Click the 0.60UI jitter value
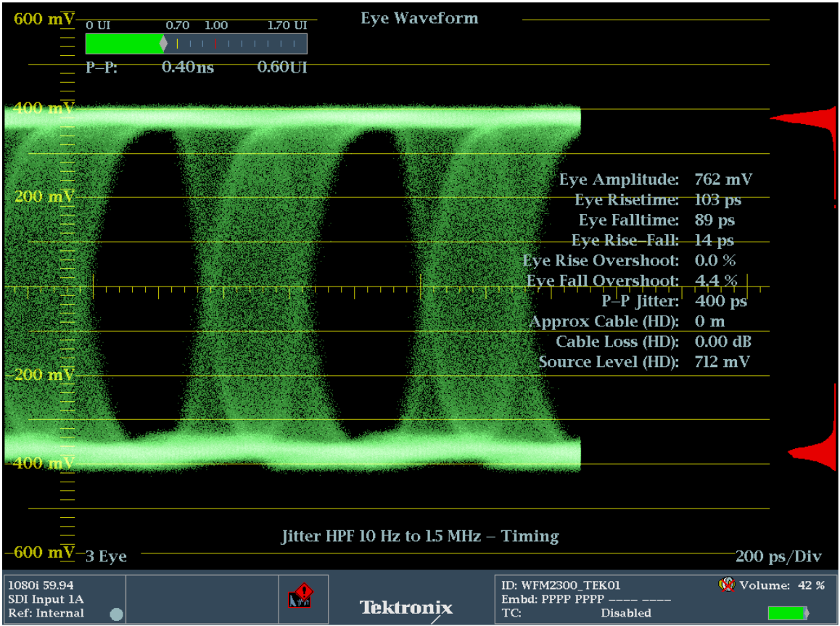 pos(281,67)
